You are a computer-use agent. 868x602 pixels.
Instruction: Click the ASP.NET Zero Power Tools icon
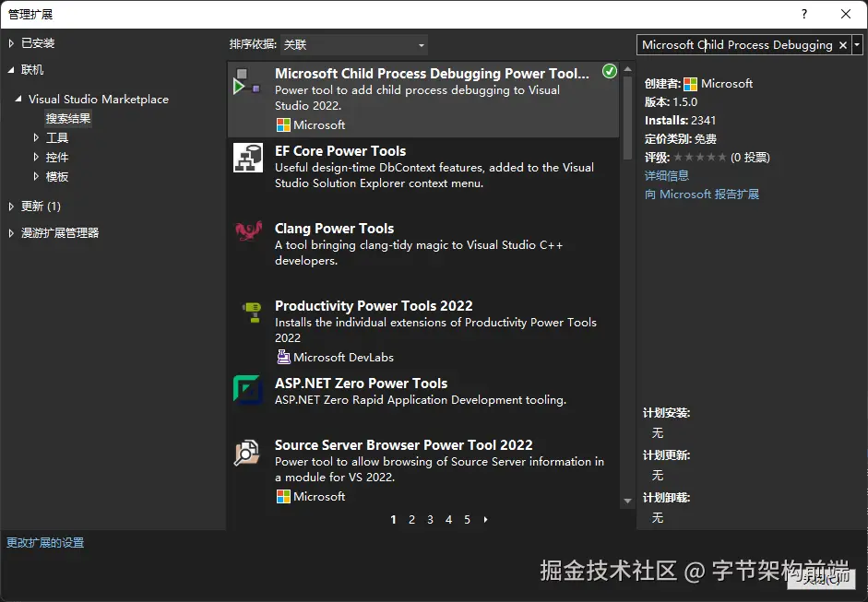pyautogui.click(x=247, y=390)
